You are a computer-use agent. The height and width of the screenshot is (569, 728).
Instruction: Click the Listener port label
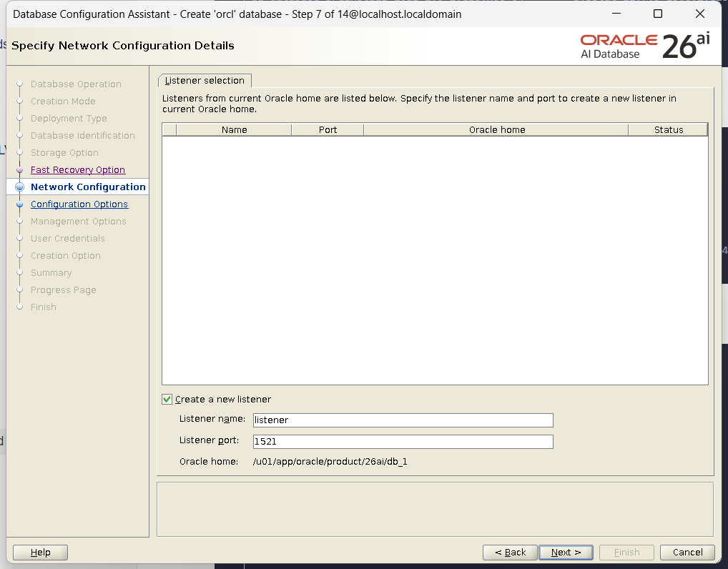[209, 440]
